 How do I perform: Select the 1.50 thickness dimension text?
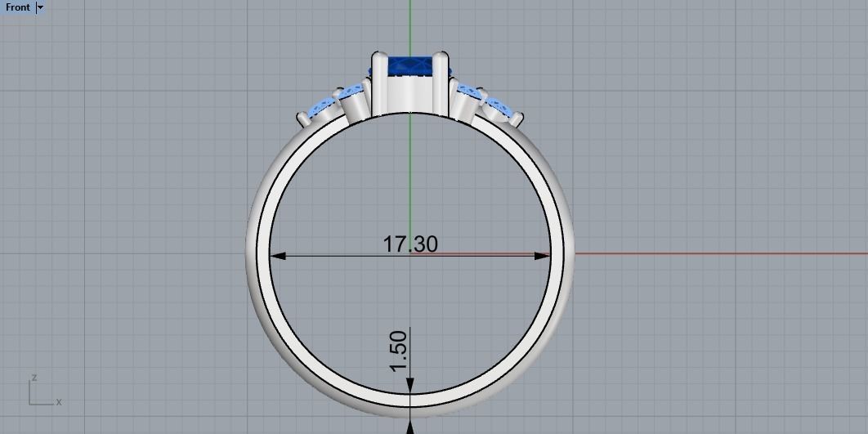click(399, 351)
